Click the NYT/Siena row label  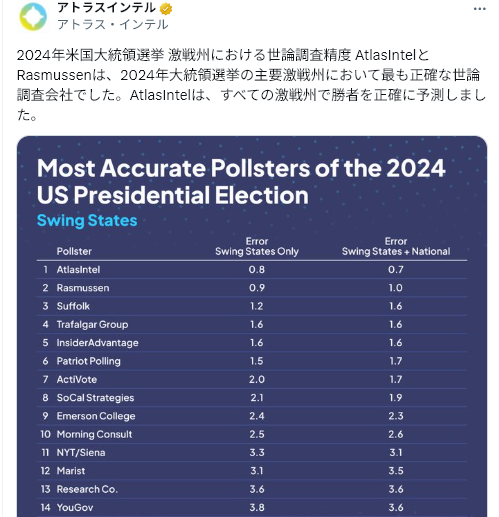click(81, 453)
